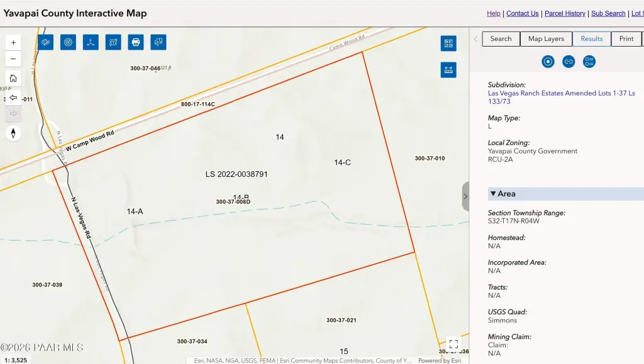
Task: Click the 14-A lot label
Action: coord(135,212)
